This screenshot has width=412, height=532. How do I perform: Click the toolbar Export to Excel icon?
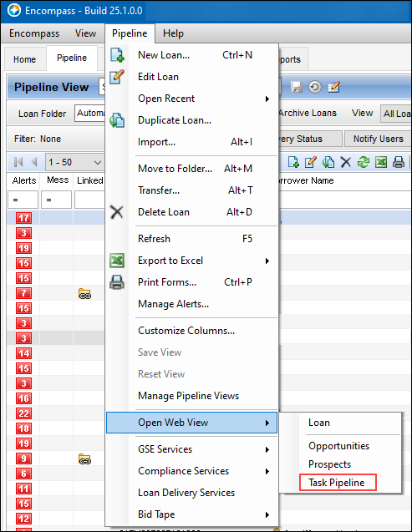click(x=381, y=162)
